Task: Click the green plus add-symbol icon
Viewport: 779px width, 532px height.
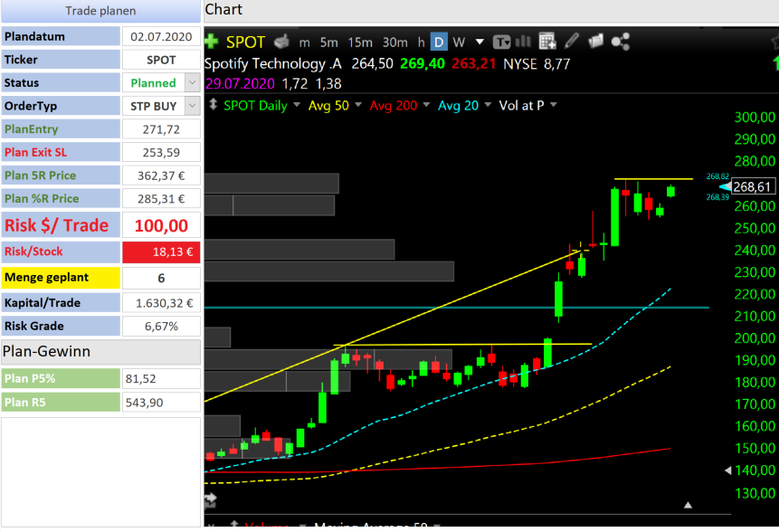Action: [211, 42]
